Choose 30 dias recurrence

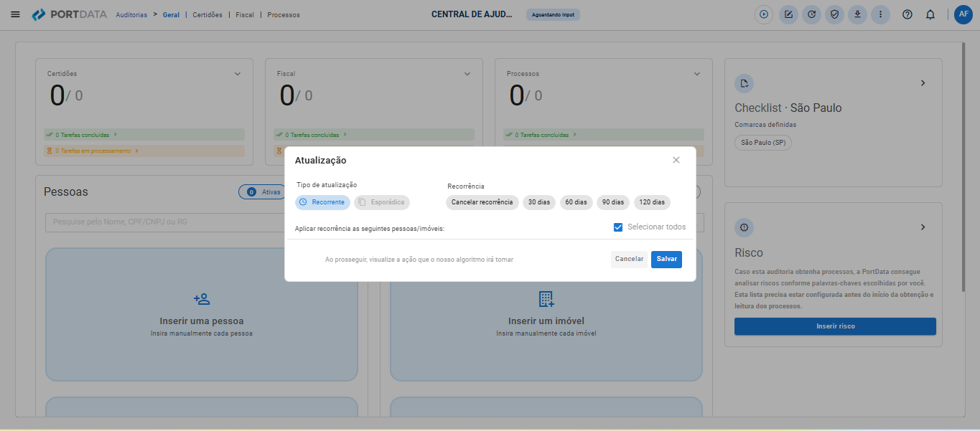[539, 202]
